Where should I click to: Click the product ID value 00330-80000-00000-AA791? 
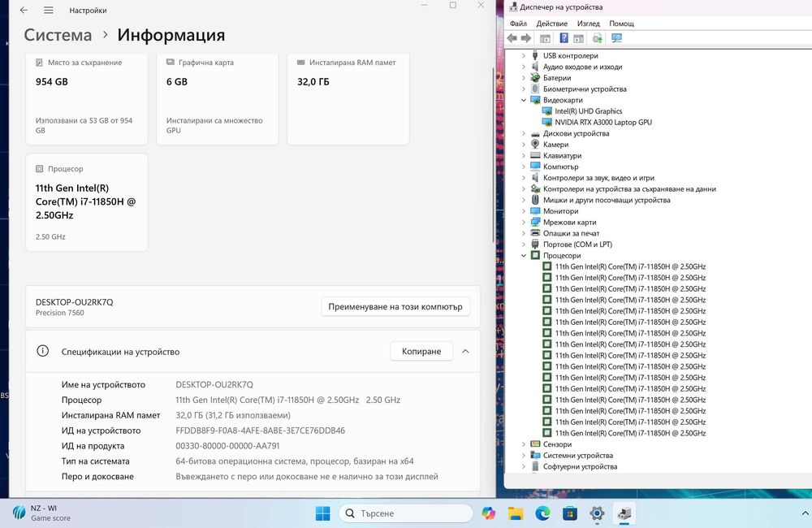tap(227, 446)
